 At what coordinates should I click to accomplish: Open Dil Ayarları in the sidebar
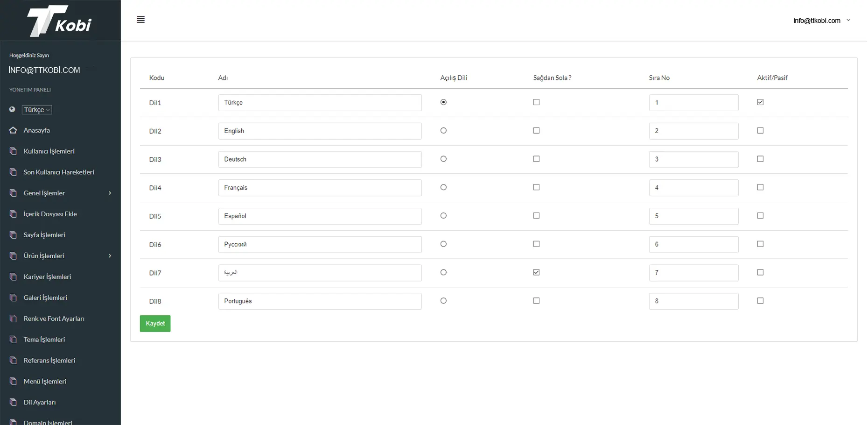(x=40, y=403)
